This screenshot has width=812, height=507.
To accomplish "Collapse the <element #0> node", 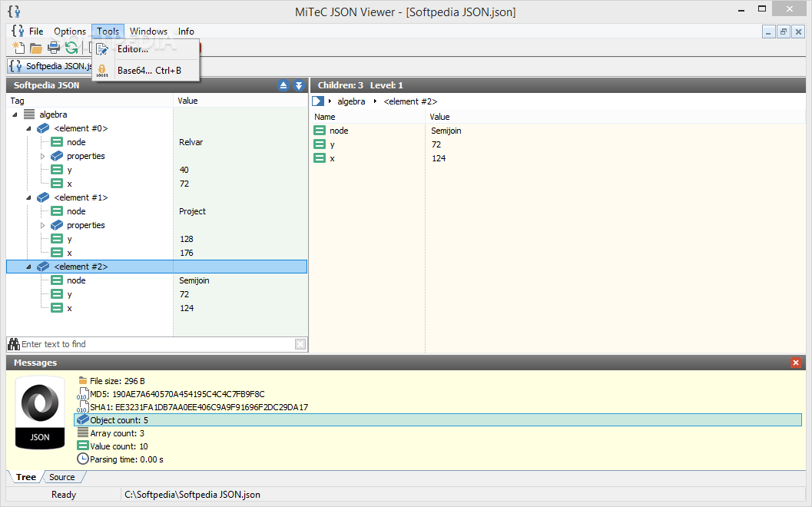I will click(x=29, y=128).
